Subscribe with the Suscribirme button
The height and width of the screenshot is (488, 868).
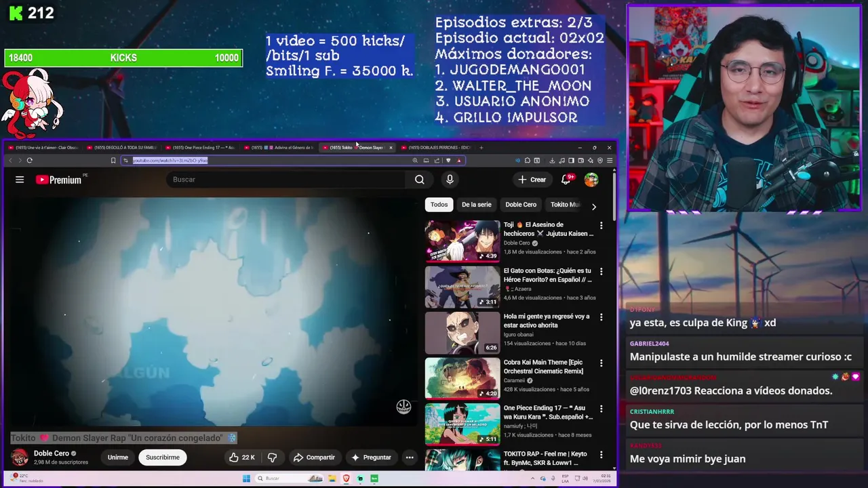point(163,457)
